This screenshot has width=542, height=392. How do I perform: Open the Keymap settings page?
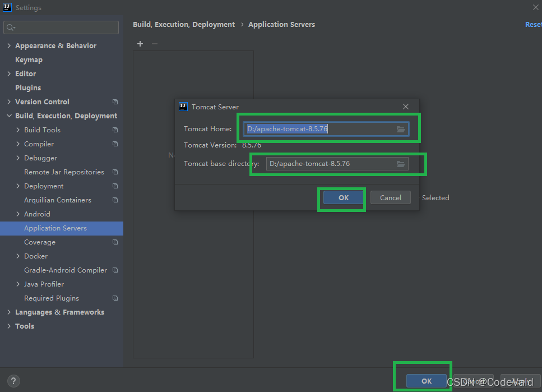(x=29, y=60)
